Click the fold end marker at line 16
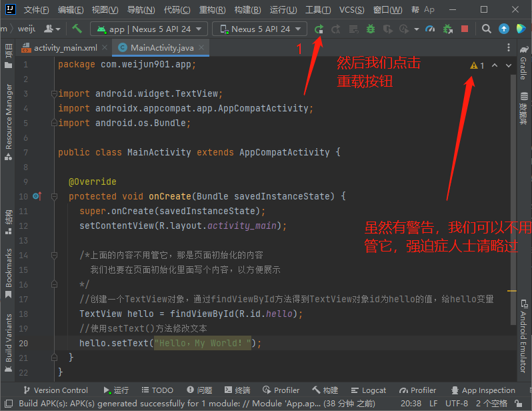 (x=54, y=284)
